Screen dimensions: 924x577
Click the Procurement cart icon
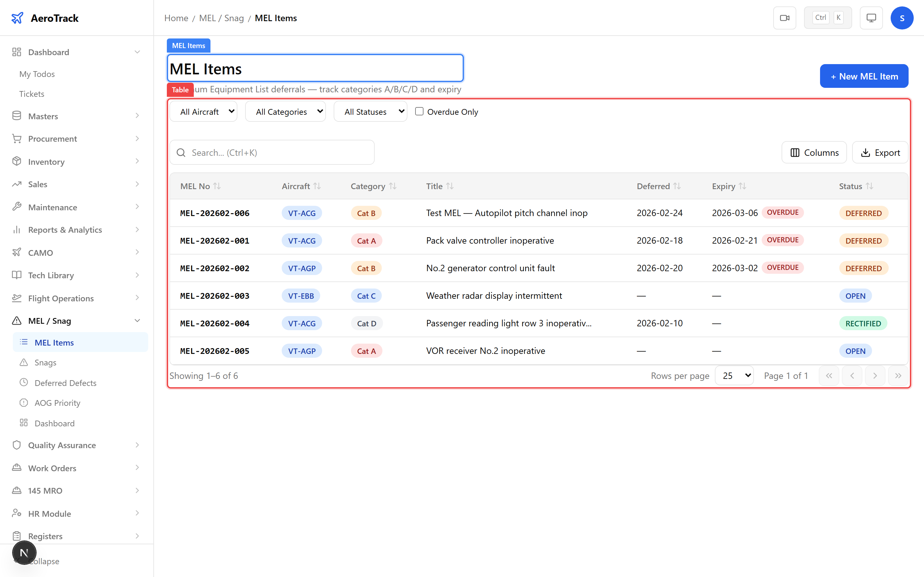tap(17, 138)
